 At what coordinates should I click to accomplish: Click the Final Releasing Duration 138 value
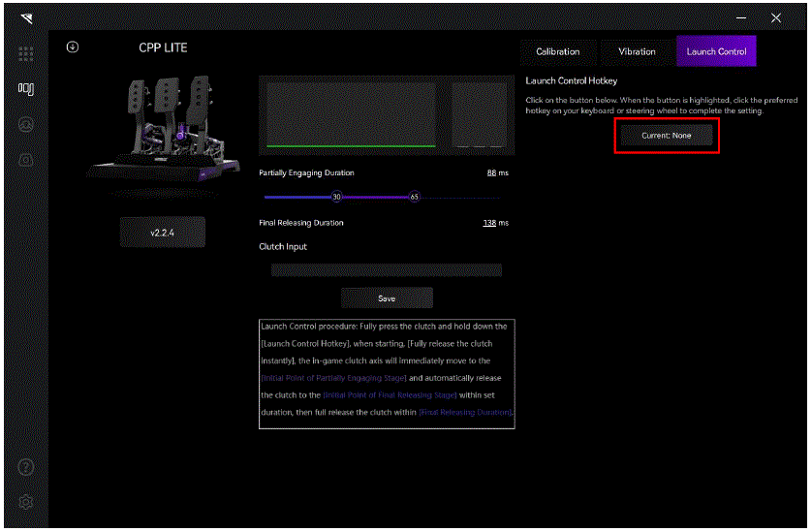489,223
